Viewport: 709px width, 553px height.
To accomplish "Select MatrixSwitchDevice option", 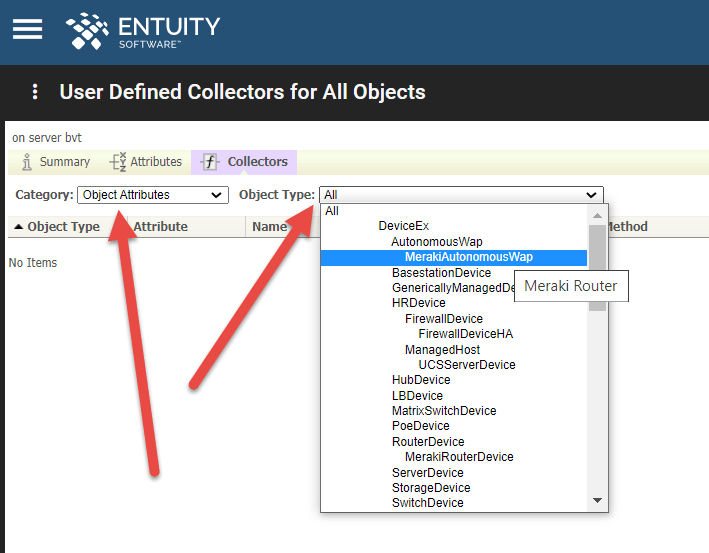I will coord(454,411).
